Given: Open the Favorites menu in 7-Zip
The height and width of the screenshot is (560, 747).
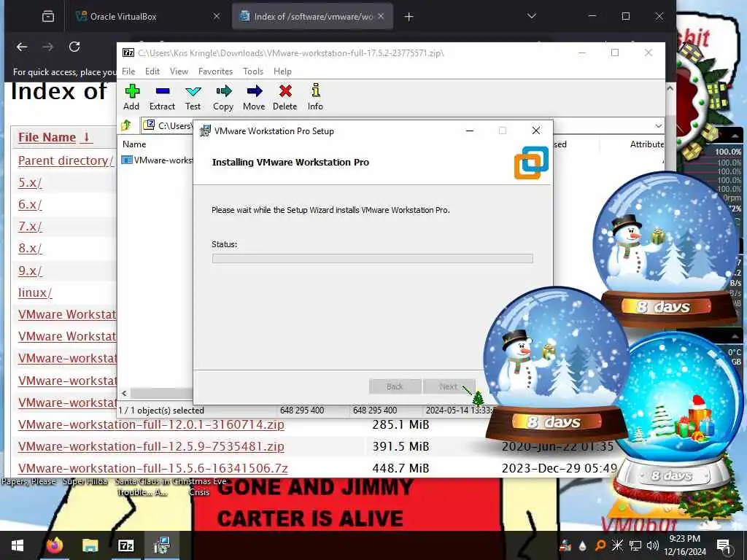Looking at the screenshot, I should click(215, 71).
